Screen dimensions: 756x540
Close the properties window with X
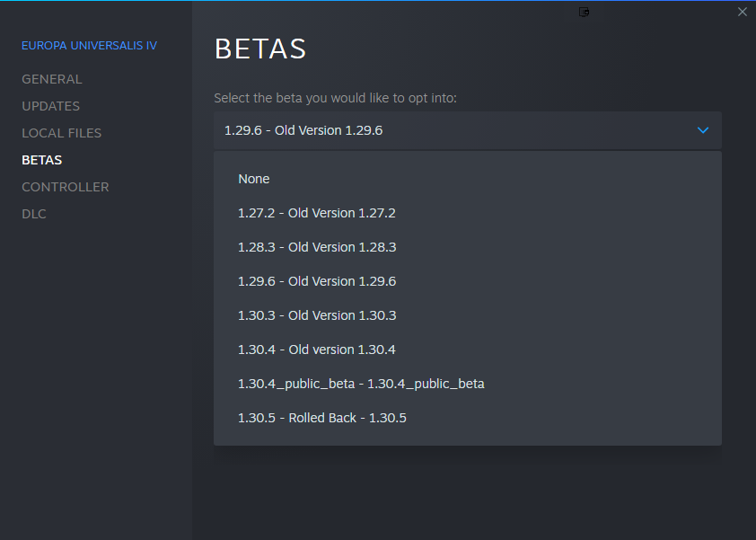click(742, 12)
